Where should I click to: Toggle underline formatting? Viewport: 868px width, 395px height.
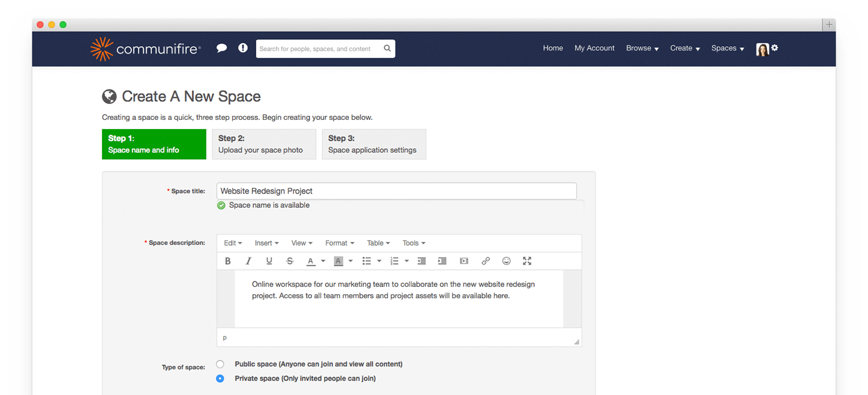[x=269, y=261]
